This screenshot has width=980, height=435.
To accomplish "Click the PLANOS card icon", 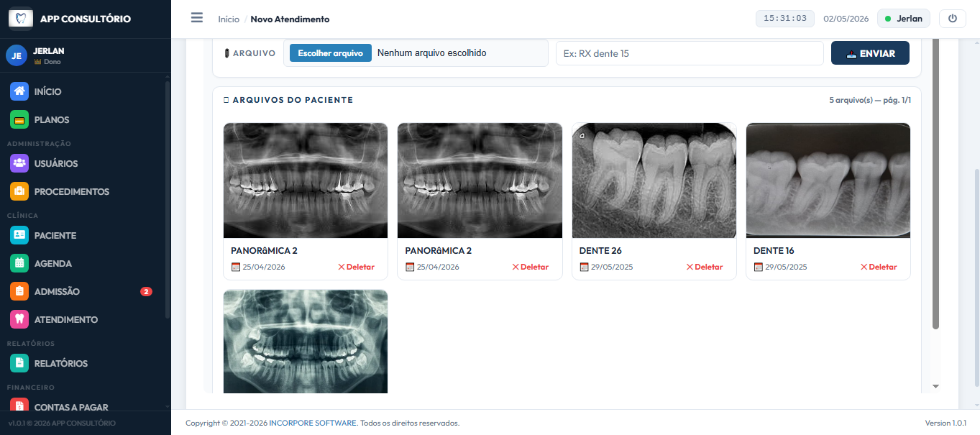I will click(19, 119).
